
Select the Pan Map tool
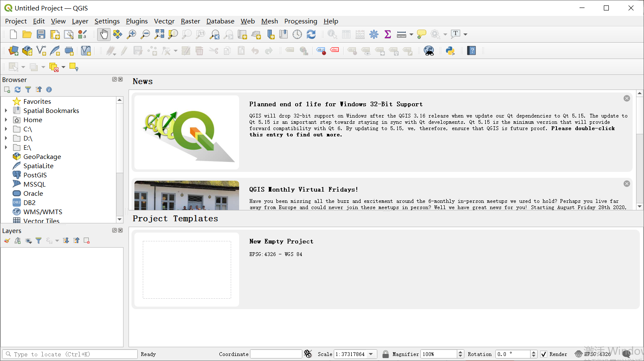click(x=103, y=34)
